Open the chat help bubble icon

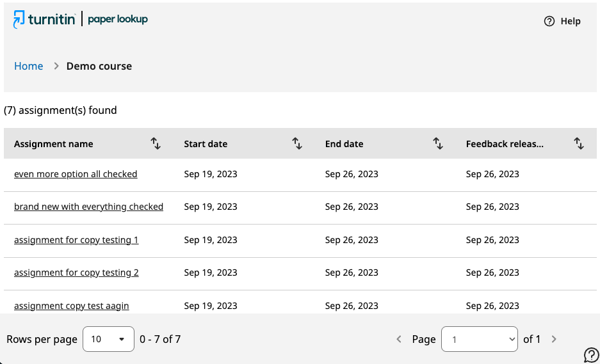(592, 355)
